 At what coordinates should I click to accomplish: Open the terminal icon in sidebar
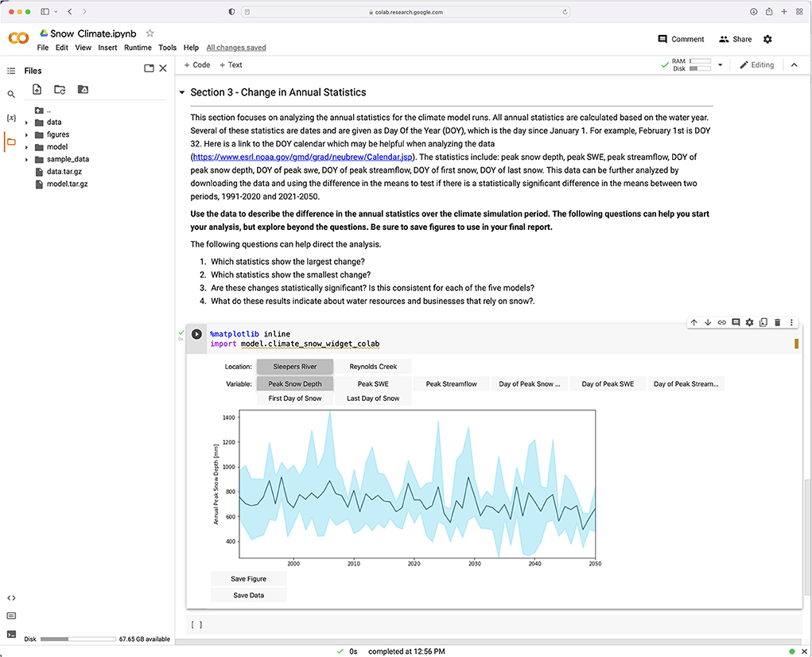pyautogui.click(x=11, y=634)
